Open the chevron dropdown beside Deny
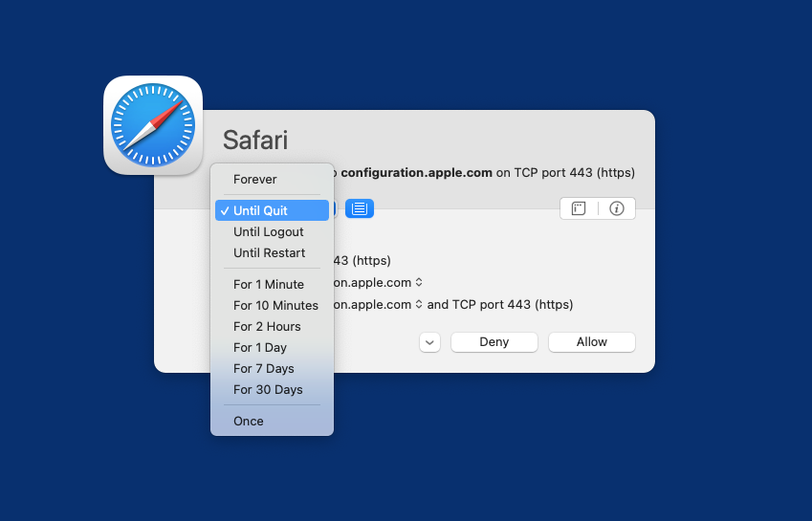Viewport: 812px width, 521px height. coord(429,342)
